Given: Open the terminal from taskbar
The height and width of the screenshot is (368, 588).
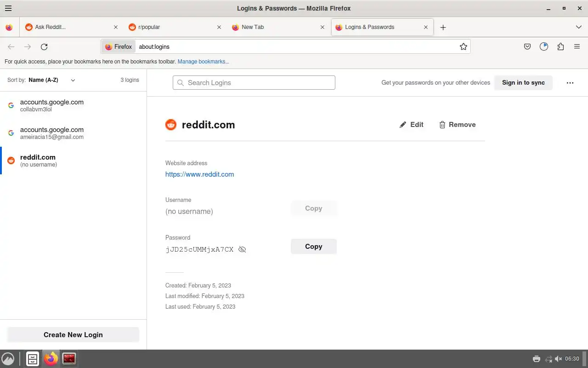Looking at the screenshot, I should click(69, 359).
